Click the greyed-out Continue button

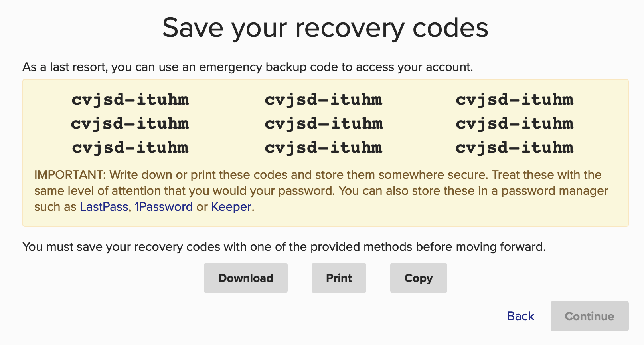[589, 316]
